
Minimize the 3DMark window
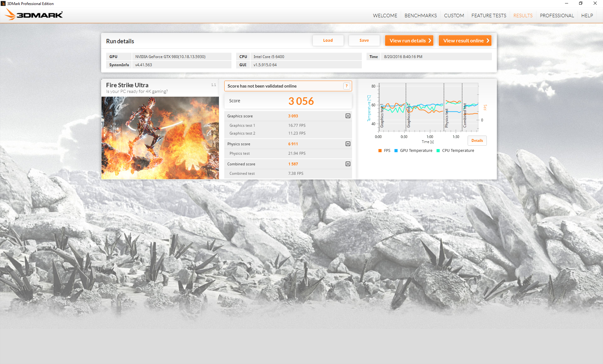tap(567, 3)
